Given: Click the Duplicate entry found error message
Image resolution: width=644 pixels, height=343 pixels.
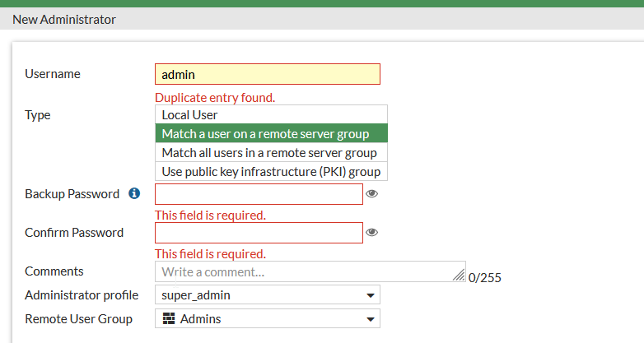Looking at the screenshot, I should point(215,97).
